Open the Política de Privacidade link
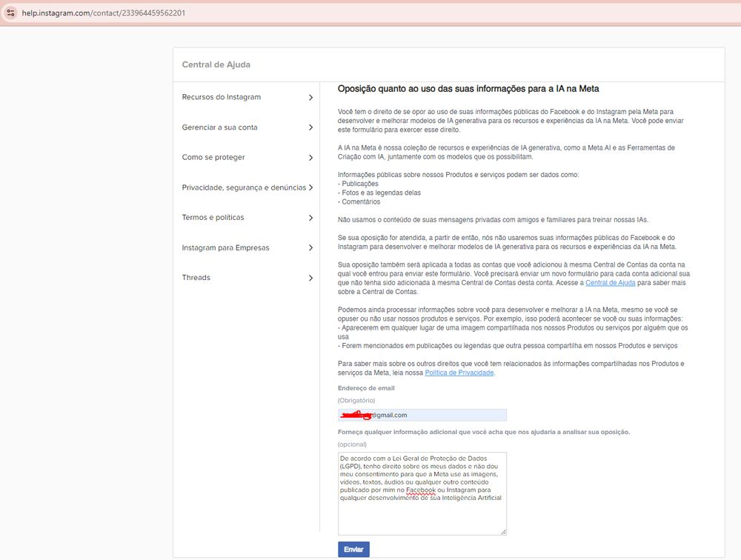Screen dimensions: 741x560 tap(459, 373)
